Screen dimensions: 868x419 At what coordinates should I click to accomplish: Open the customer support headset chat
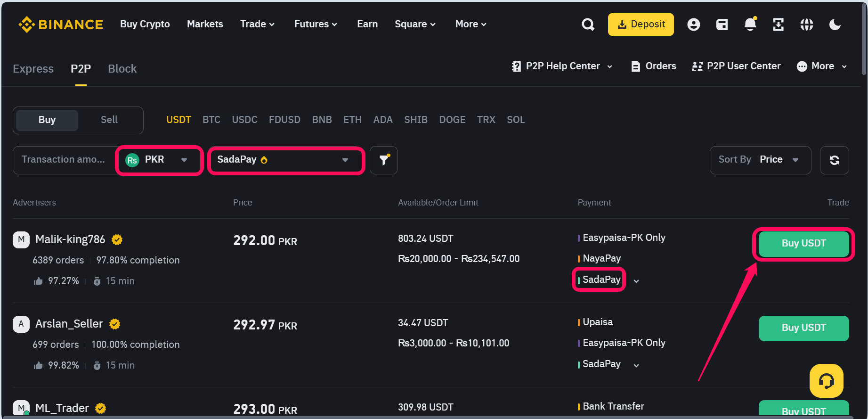coord(826,381)
